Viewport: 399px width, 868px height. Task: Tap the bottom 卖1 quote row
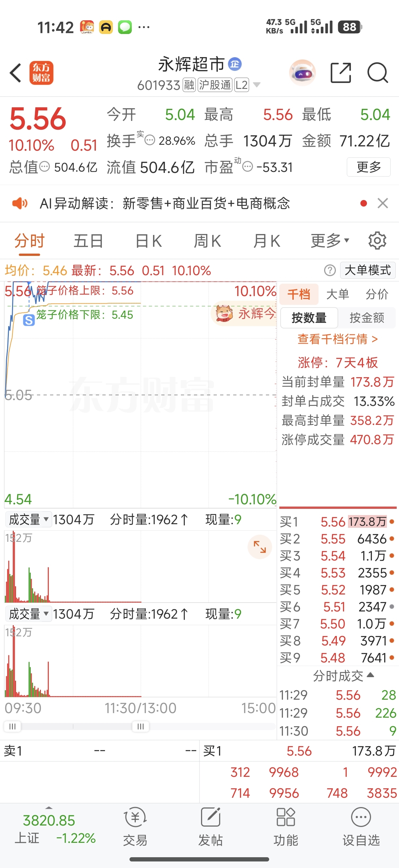click(100, 751)
